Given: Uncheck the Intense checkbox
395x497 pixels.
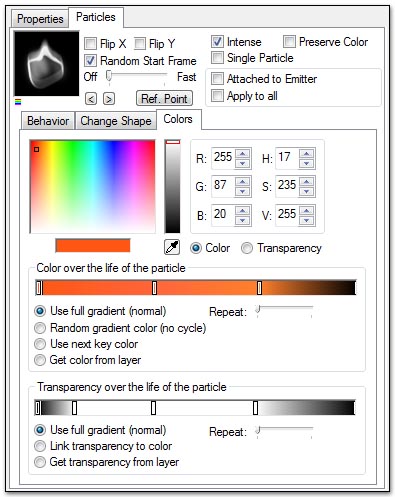Looking at the screenshot, I should coord(217,42).
